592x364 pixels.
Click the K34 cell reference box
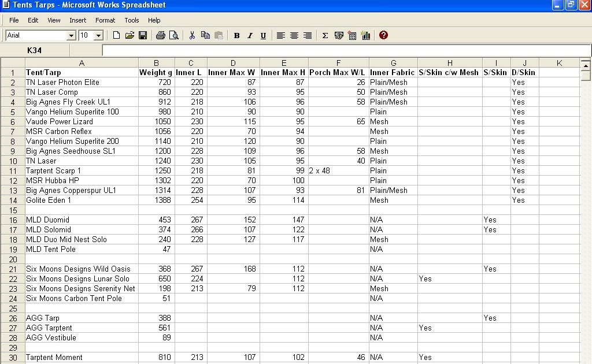(35, 50)
